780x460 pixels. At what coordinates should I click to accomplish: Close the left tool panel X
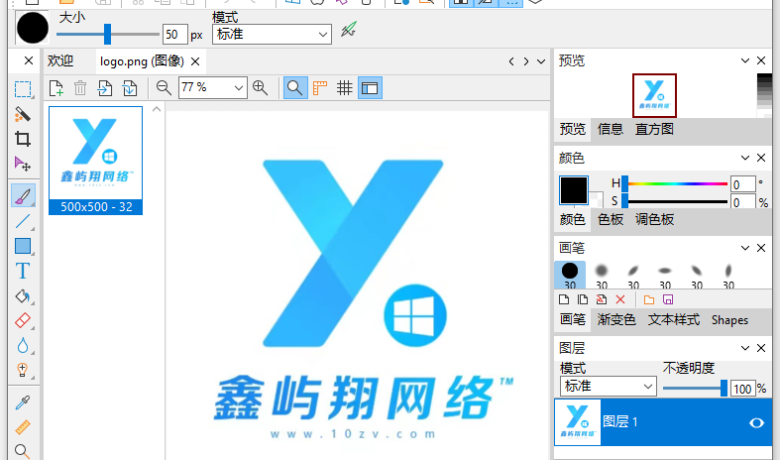coord(28,61)
